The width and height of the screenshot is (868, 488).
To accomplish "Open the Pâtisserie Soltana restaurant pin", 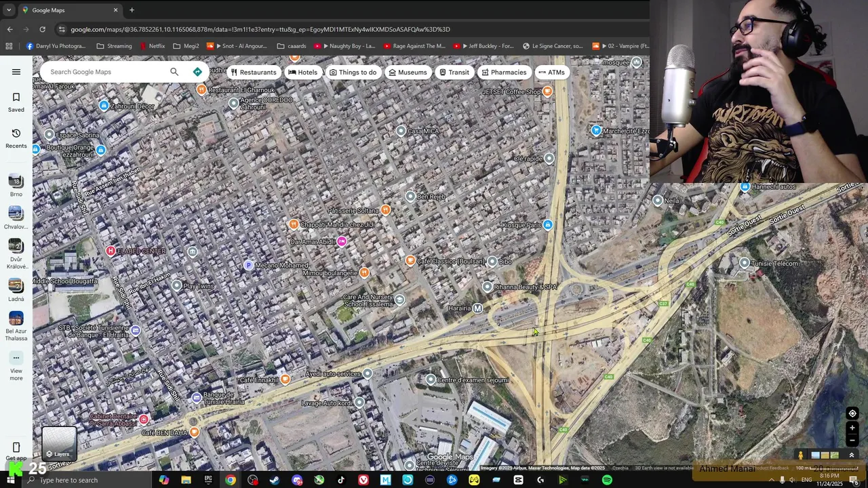I will pos(386,210).
